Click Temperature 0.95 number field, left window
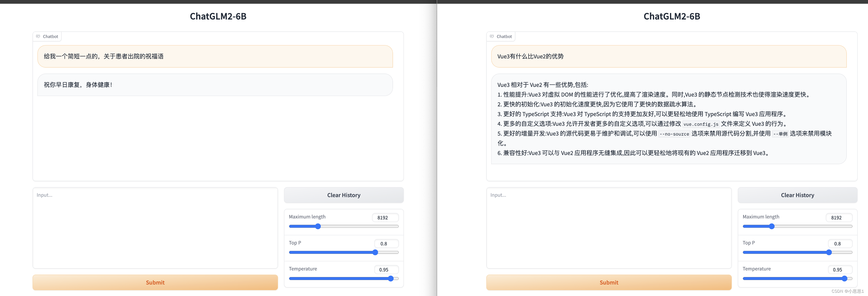The width and height of the screenshot is (868, 296). [386, 269]
